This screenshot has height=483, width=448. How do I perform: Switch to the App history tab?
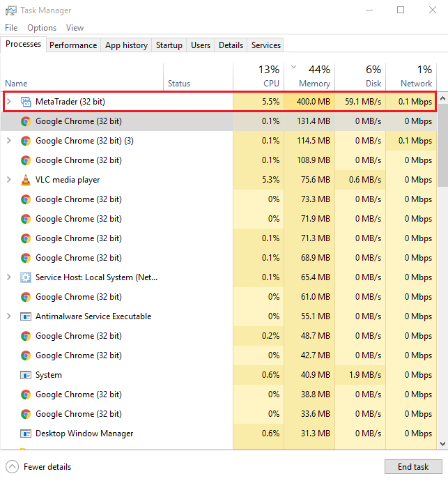click(126, 45)
